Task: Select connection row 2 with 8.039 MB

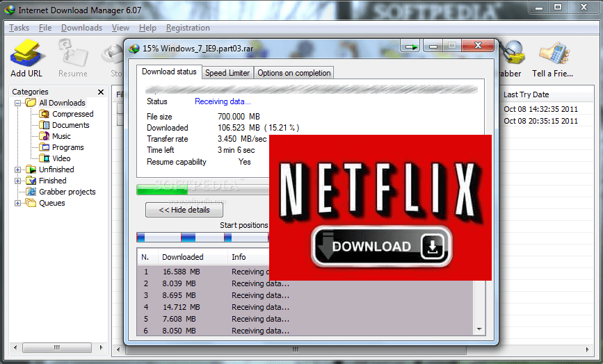Action: pyautogui.click(x=306, y=283)
